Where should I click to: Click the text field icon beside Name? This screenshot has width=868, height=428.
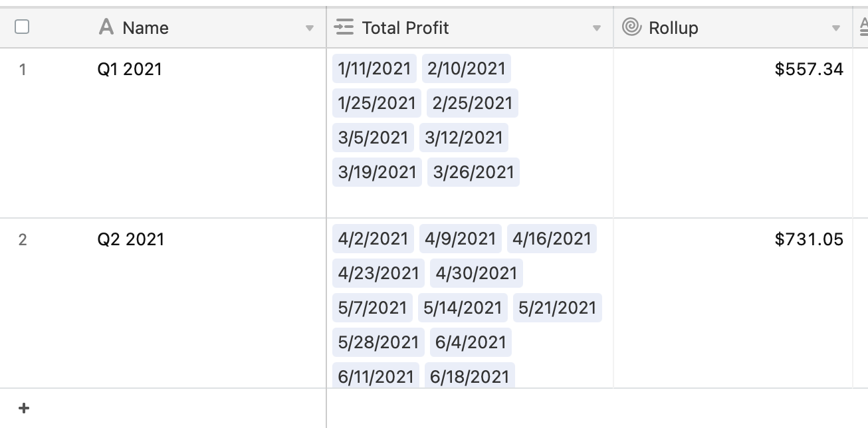[106, 27]
